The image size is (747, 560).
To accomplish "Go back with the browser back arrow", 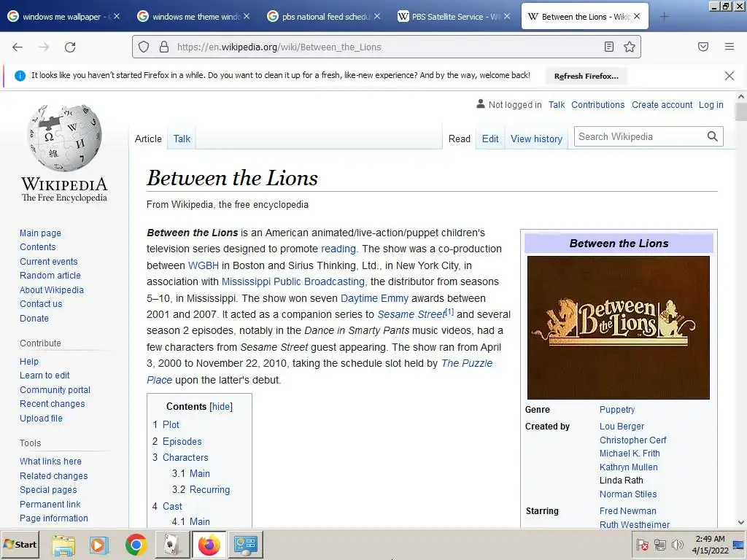I will coord(18,47).
